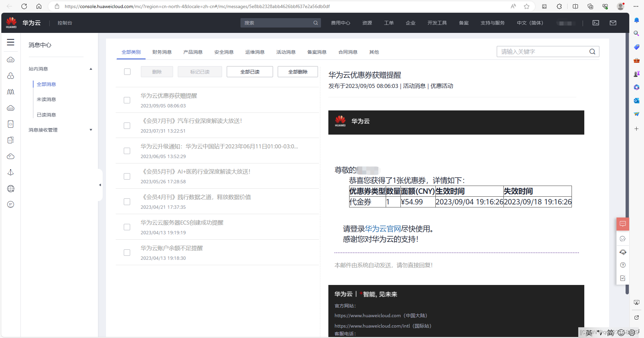Open the sailboat sidebar icon
This screenshot has height=338, width=644.
point(11,172)
